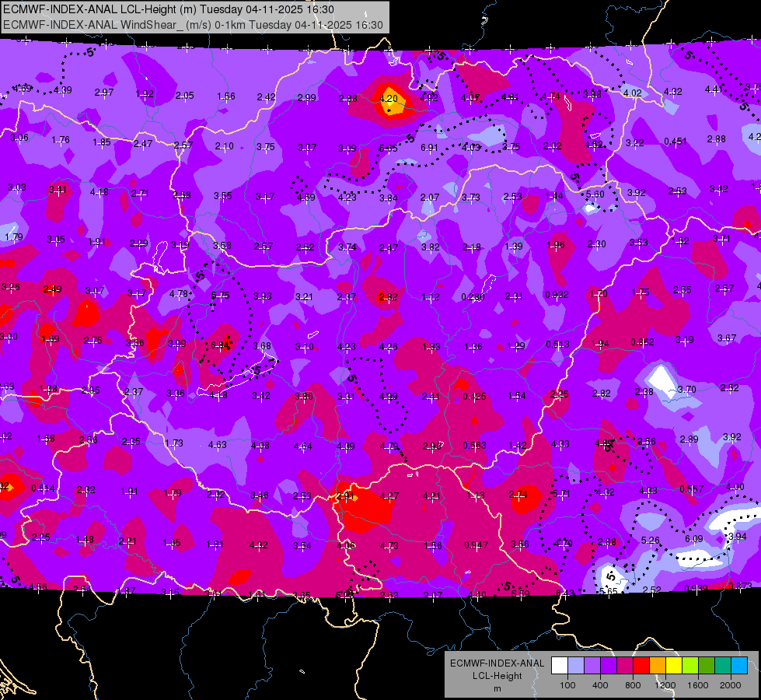Click the legend tick label 1200
Viewport: 761px width, 700px height.
(x=665, y=685)
